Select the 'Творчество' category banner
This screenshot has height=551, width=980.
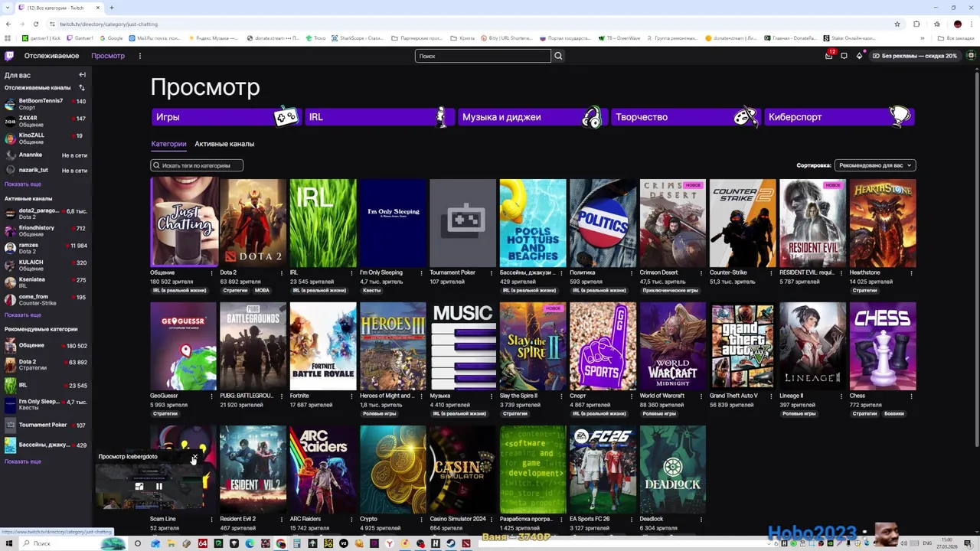685,117
